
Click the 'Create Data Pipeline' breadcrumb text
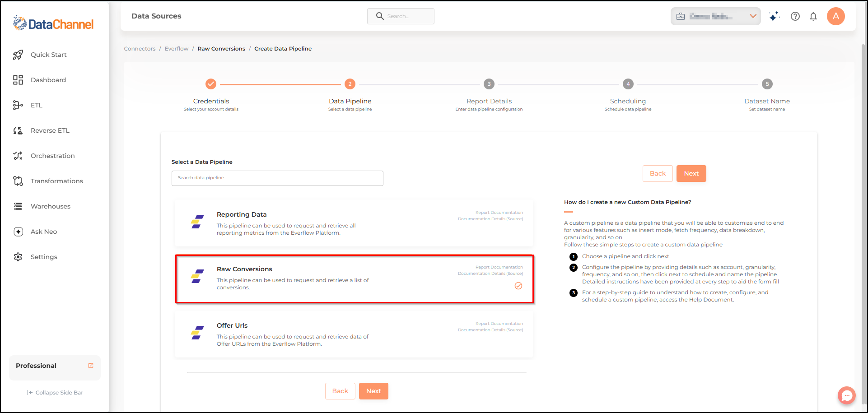(x=283, y=49)
